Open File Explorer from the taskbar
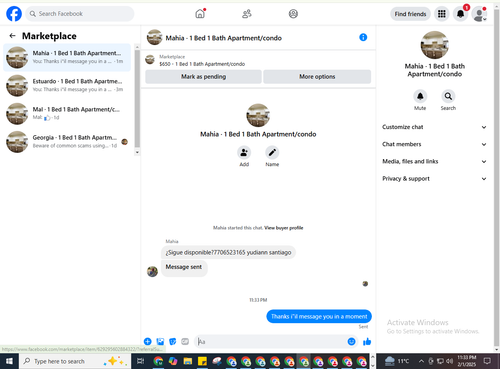Viewport: 500px width, 369px height. point(188,361)
